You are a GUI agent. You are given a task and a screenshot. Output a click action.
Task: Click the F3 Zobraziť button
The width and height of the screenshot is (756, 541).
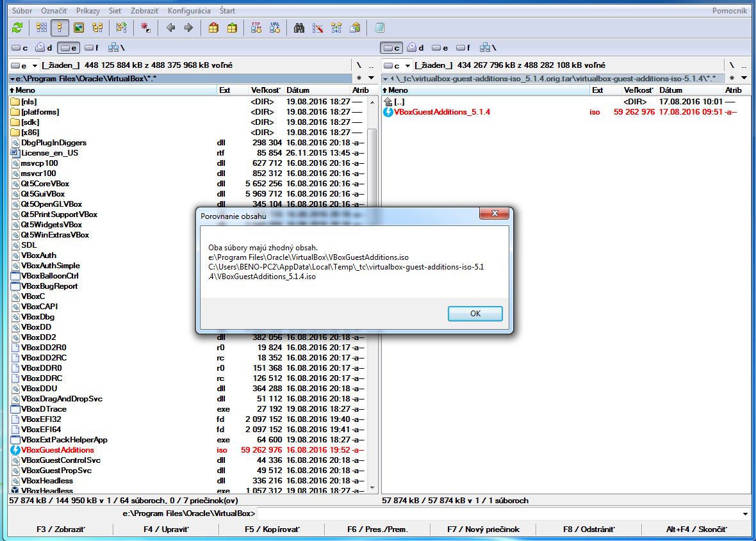pyautogui.click(x=61, y=529)
